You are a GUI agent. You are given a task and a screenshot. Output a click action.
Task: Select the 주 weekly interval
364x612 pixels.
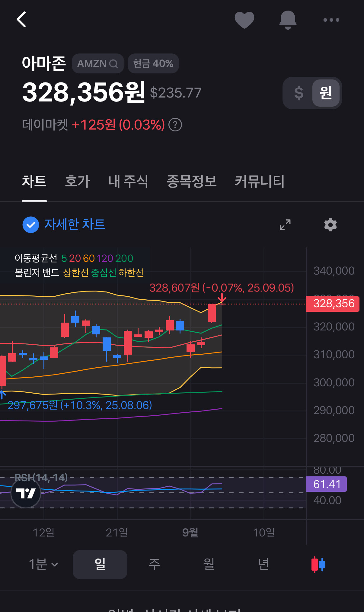[x=154, y=564]
